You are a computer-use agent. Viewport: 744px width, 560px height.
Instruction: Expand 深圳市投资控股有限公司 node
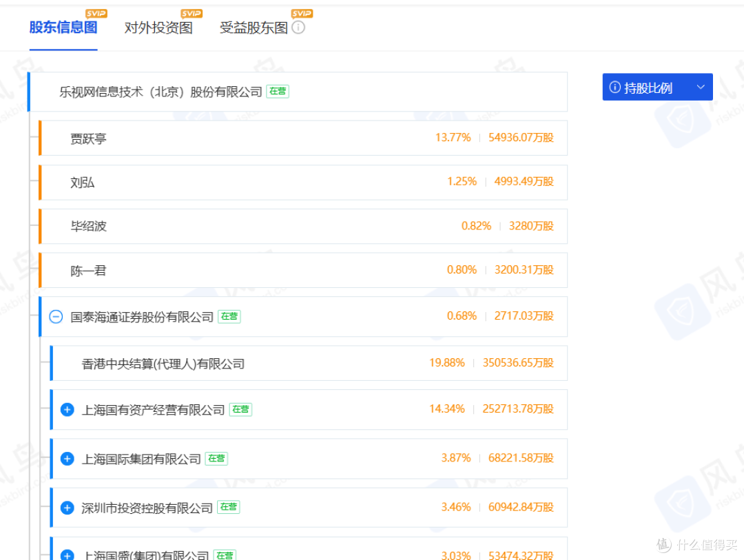[x=67, y=508]
